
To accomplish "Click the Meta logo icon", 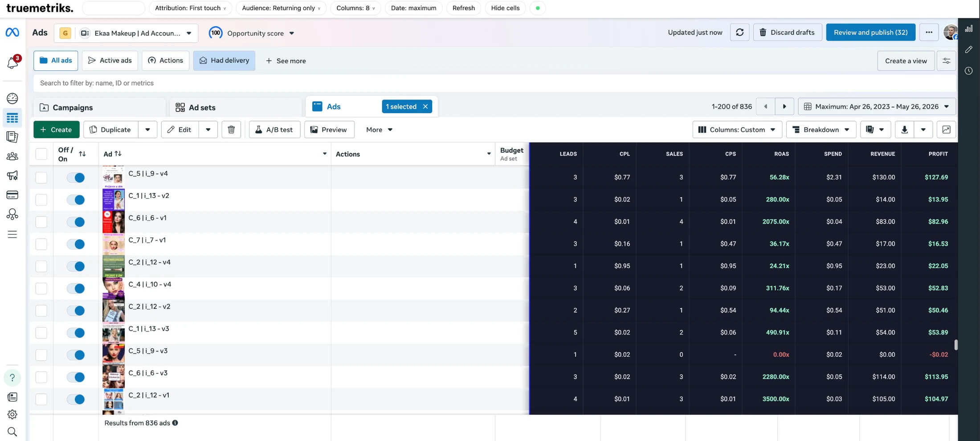I will [12, 32].
